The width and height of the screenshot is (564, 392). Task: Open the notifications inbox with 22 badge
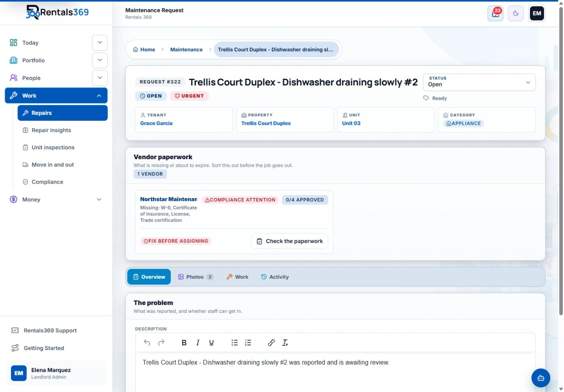coord(495,13)
